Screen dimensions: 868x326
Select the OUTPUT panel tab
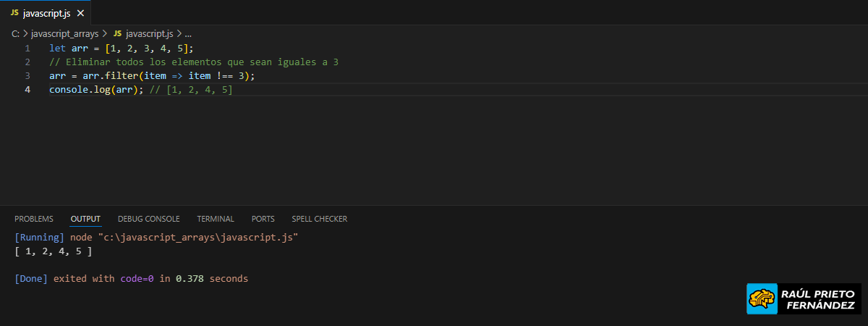point(85,219)
